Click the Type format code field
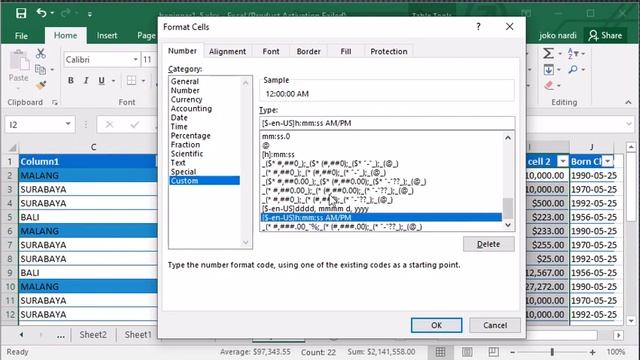 (387, 123)
